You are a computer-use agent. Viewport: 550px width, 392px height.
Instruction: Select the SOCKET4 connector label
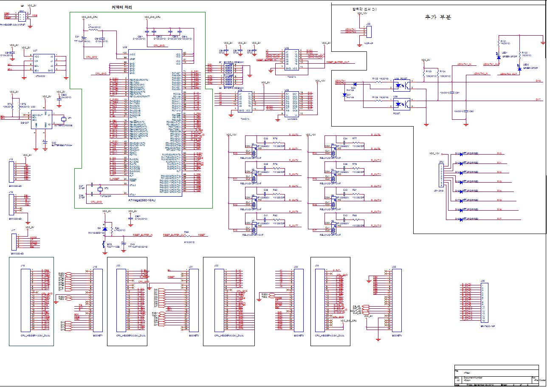coord(397,335)
